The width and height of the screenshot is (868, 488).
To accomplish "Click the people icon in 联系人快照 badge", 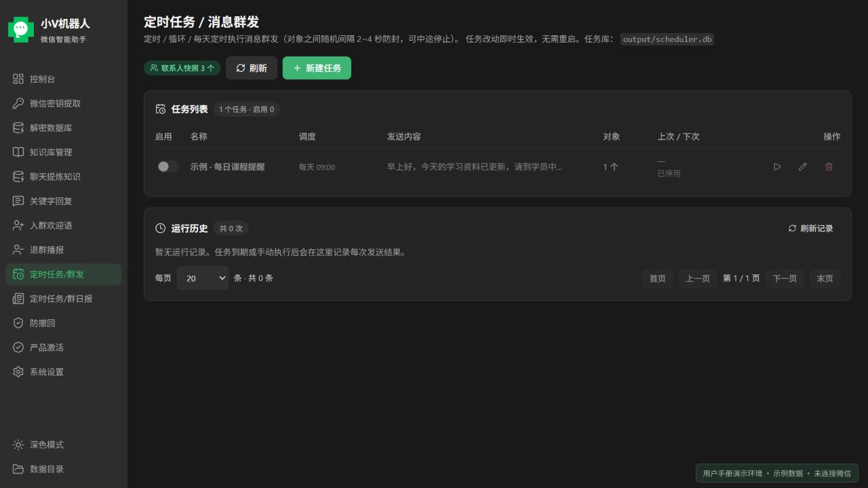I will [x=154, y=68].
